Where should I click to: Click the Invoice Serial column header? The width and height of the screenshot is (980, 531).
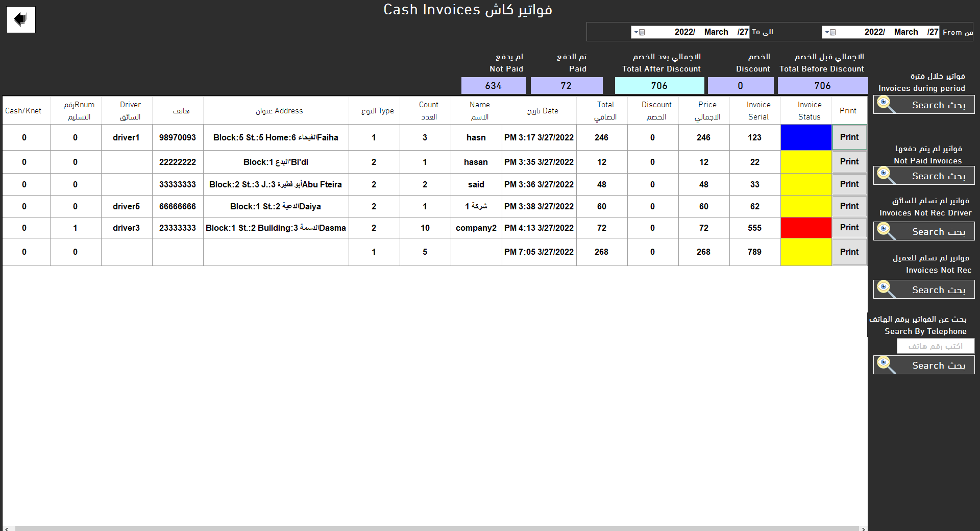[x=758, y=110]
